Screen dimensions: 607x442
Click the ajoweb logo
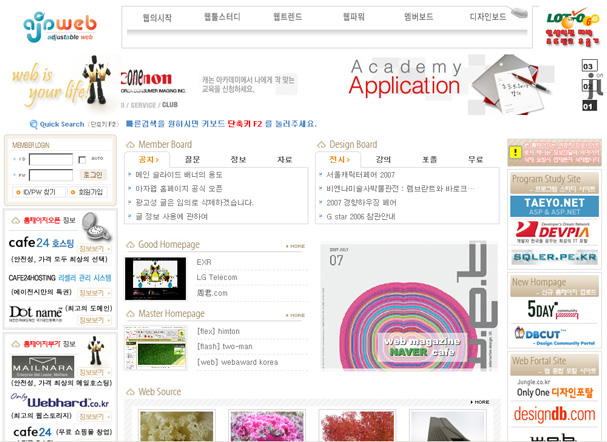tap(60, 26)
